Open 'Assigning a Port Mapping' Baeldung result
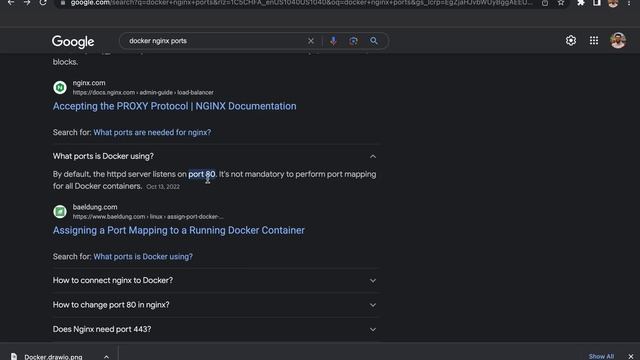 click(x=178, y=230)
